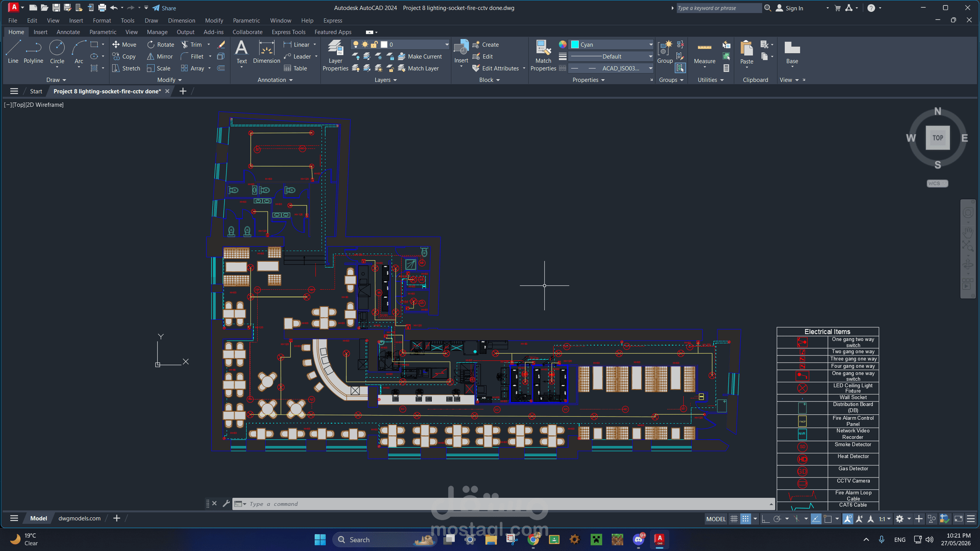Click Make Current layer button
Image resolution: width=980 pixels, height=551 pixels.
click(420, 56)
